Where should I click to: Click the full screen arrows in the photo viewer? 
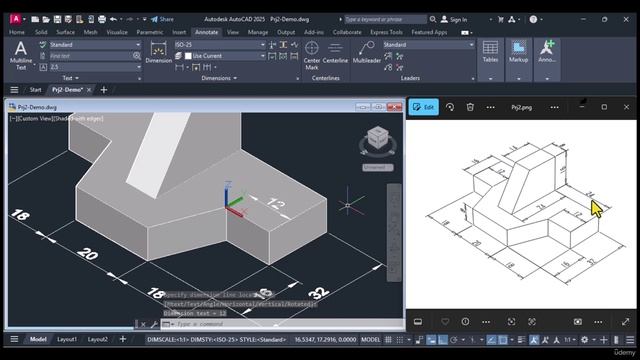pyautogui.click(x=625, y=322)
